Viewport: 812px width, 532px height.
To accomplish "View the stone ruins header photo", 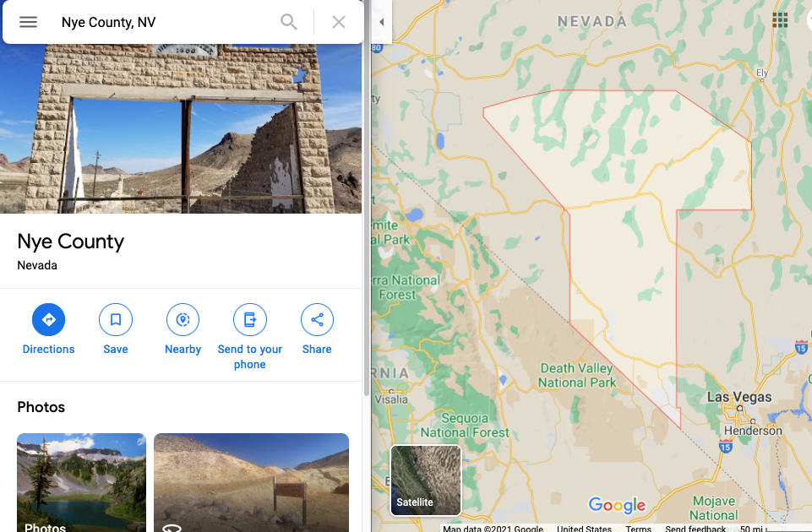I will 181,128.
